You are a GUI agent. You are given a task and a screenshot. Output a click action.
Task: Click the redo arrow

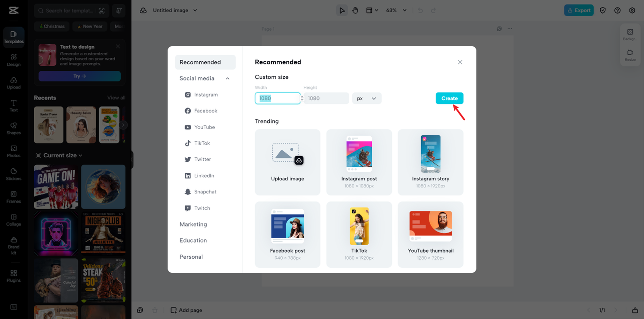coord(433,10)
